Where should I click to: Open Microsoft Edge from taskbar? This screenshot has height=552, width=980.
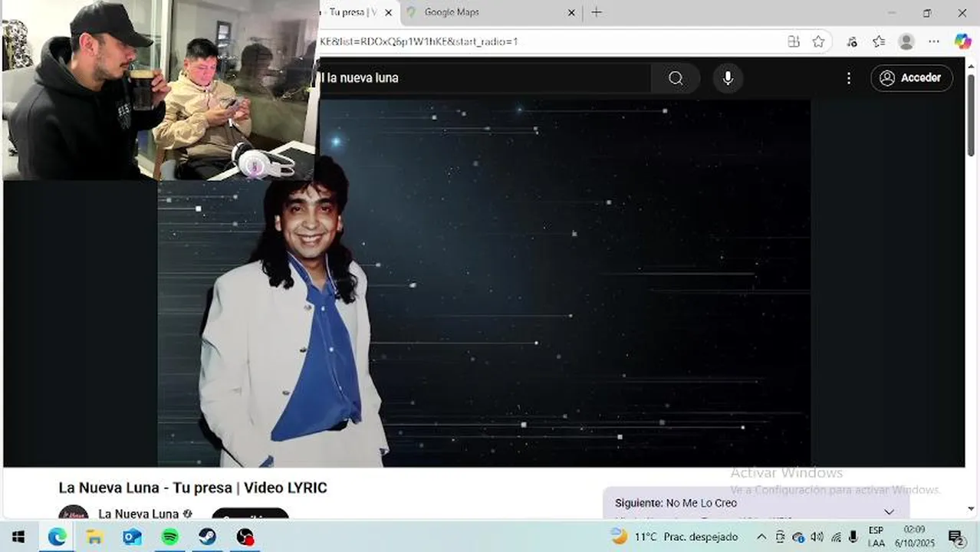57,537
